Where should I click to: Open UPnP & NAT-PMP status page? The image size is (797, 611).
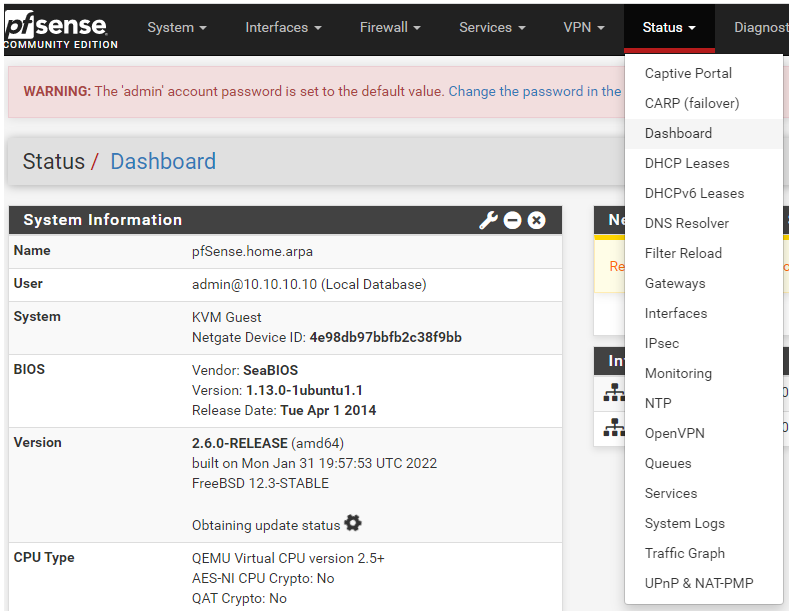703,583
